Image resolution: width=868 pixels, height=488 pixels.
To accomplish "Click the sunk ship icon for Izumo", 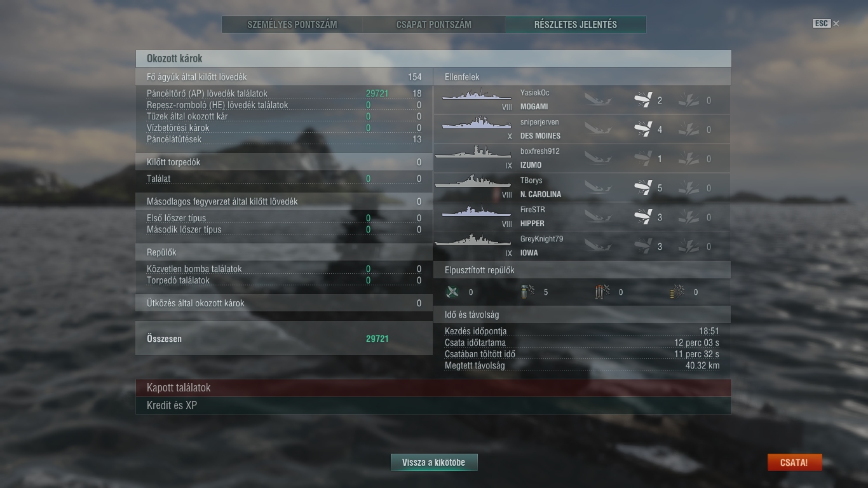I will pyautogui.click(x=597, y=158).
